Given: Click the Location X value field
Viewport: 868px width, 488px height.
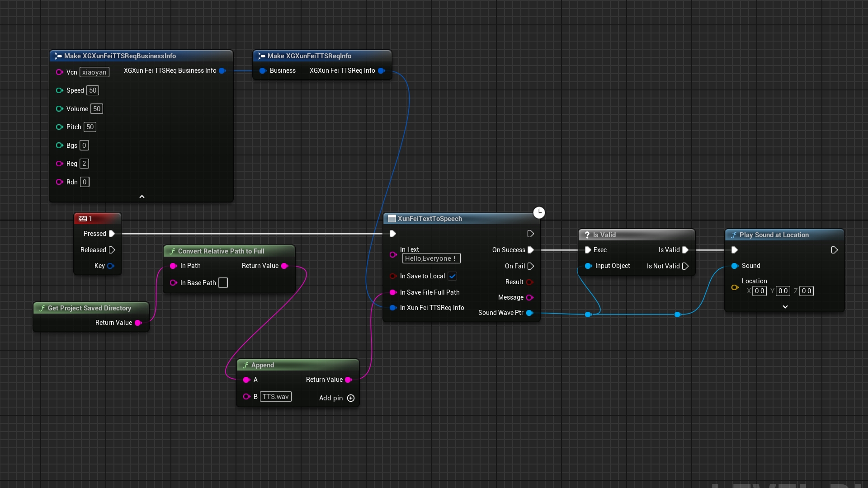Looking at the screenshot, I should click(x=759, y=291).
